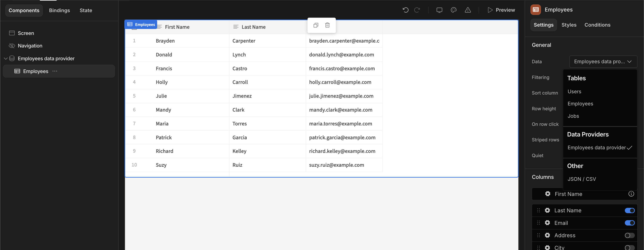Screen dimensions: 644x250
Task: Open the Address column gear settings
Action: [x=547, y=235]
